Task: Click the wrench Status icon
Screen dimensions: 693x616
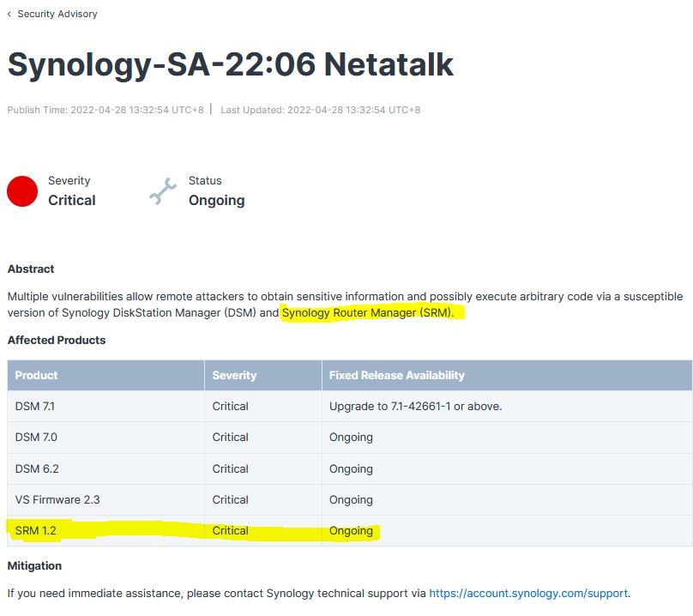Action: point(162,191)
